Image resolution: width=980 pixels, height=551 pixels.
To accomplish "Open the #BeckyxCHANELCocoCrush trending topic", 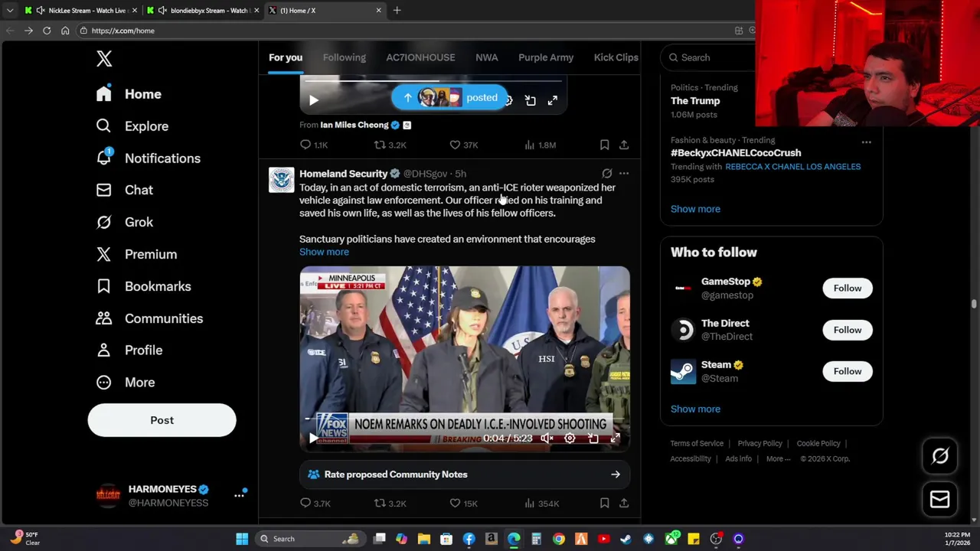I will click(736, 153).
